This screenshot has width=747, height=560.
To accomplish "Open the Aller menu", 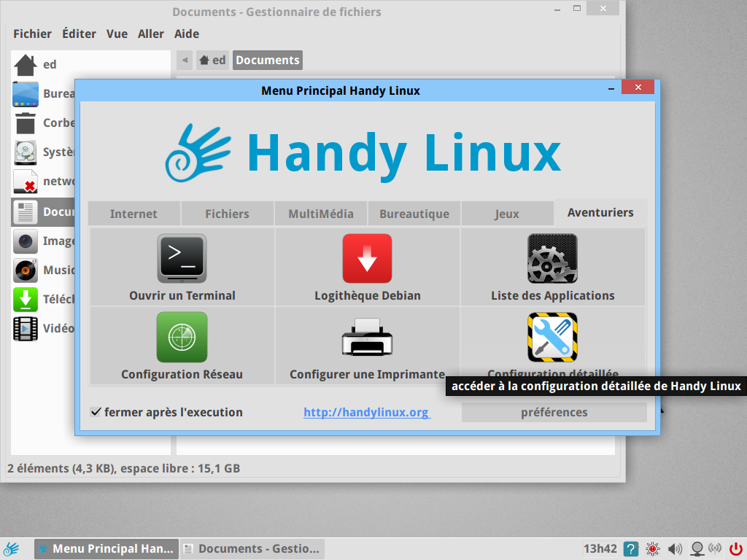I will pos(151,34).
